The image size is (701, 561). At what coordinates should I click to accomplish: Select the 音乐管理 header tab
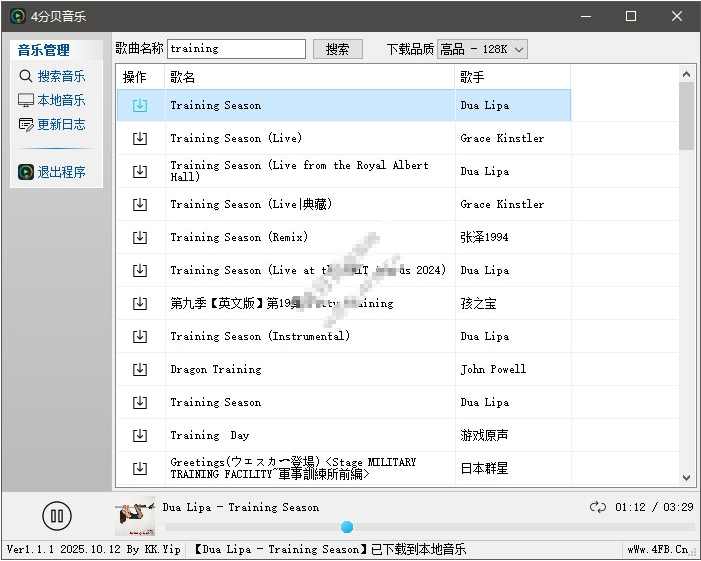(43, 50)
